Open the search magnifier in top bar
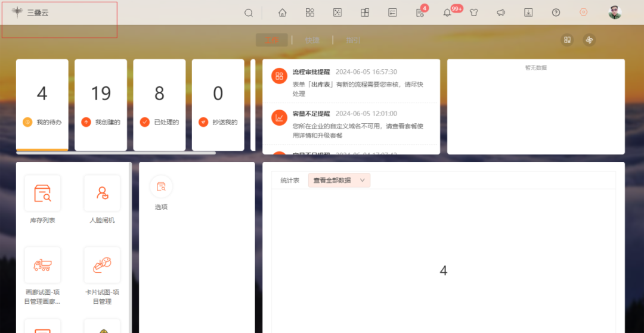 [249, 13]
